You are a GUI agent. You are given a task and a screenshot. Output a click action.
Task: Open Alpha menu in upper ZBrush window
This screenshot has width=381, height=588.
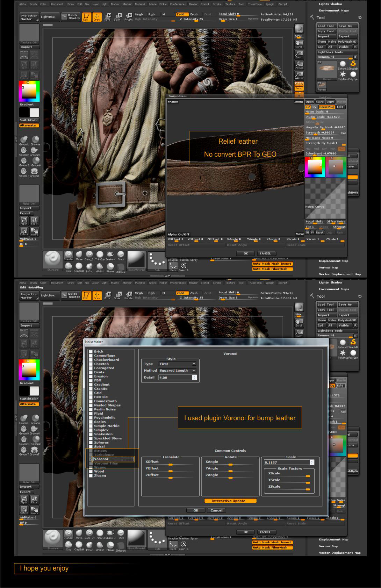(23, 4)
